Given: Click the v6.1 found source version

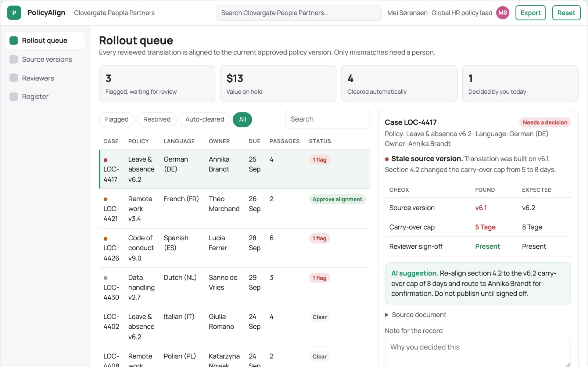Looking at the screenshot, I should [x=481, y=208].
